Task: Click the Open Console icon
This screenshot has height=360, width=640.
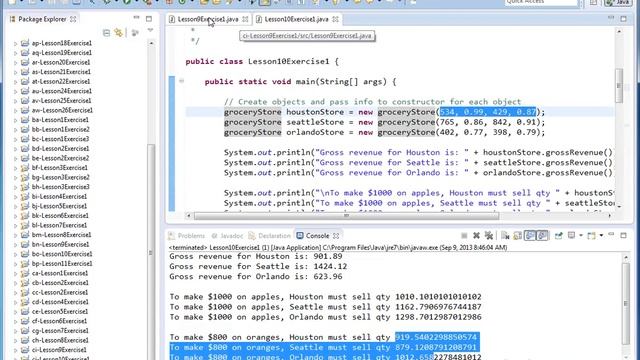Action: (591, 236)
